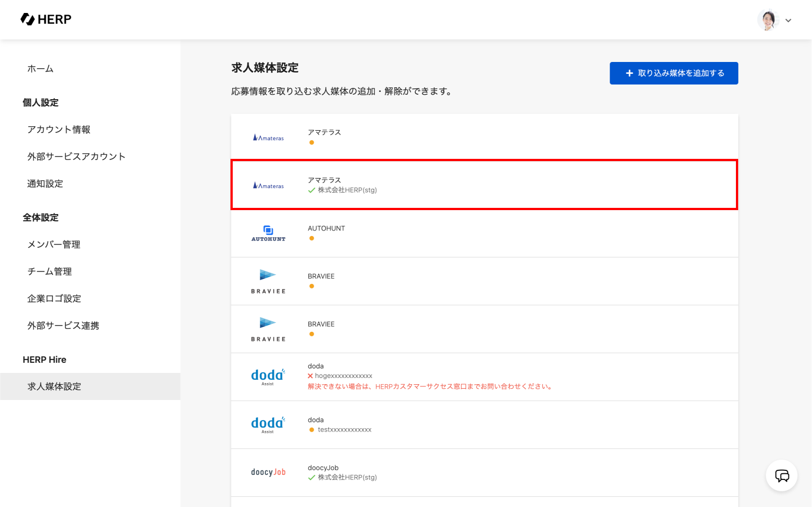The height and width of the screenshot is (507, 812).
Task: Click the doocyJob media name
Action: coord(323,468)
